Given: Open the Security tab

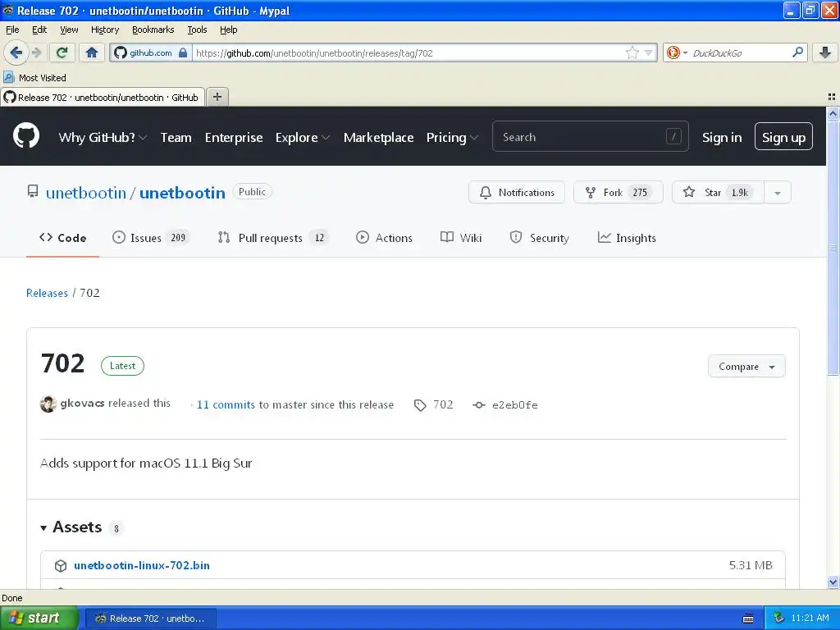Looking at the screenshot, I should pyautogui.click(x=540, y=238).
